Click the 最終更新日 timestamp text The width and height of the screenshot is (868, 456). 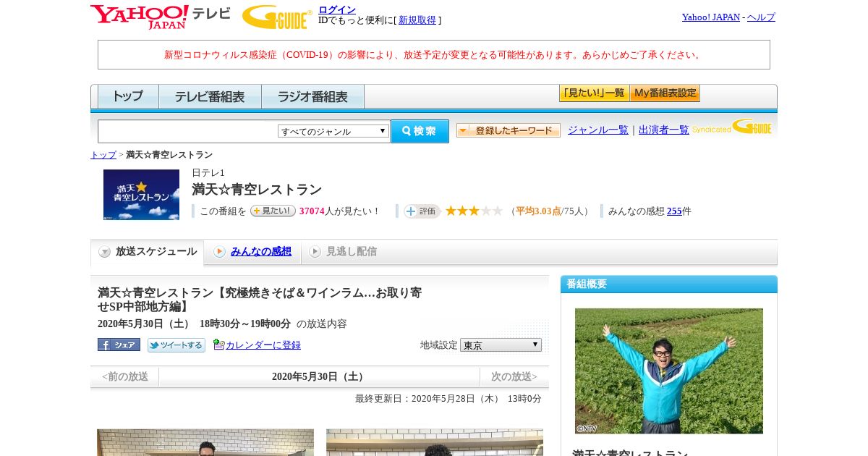pyautogui.click(x=448, y=399)
